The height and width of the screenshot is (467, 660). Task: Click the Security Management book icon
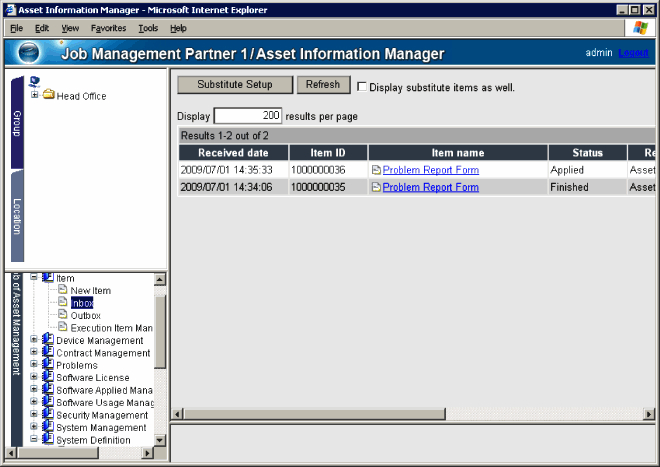(x=48, y=414)
